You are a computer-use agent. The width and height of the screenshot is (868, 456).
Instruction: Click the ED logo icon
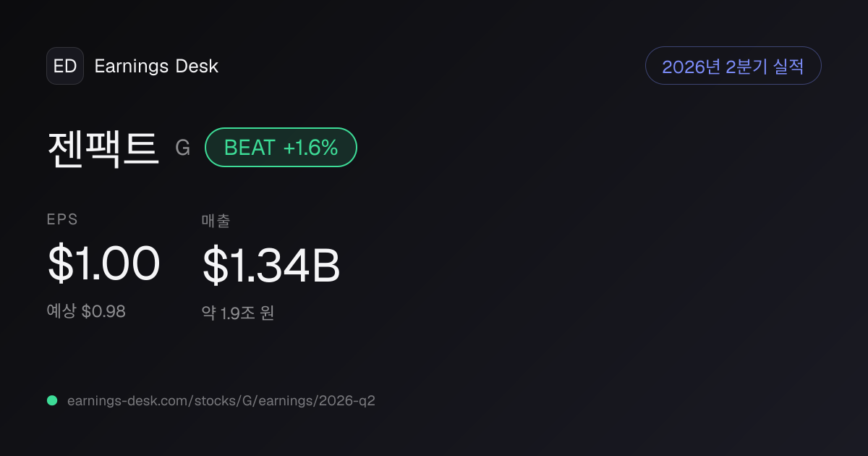(x=65, y=66)
